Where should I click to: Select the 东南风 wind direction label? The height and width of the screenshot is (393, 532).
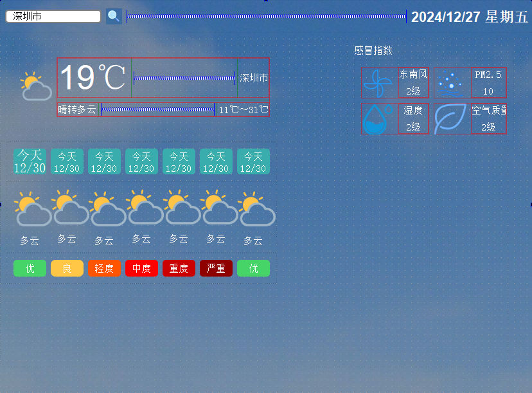[413, 75]
